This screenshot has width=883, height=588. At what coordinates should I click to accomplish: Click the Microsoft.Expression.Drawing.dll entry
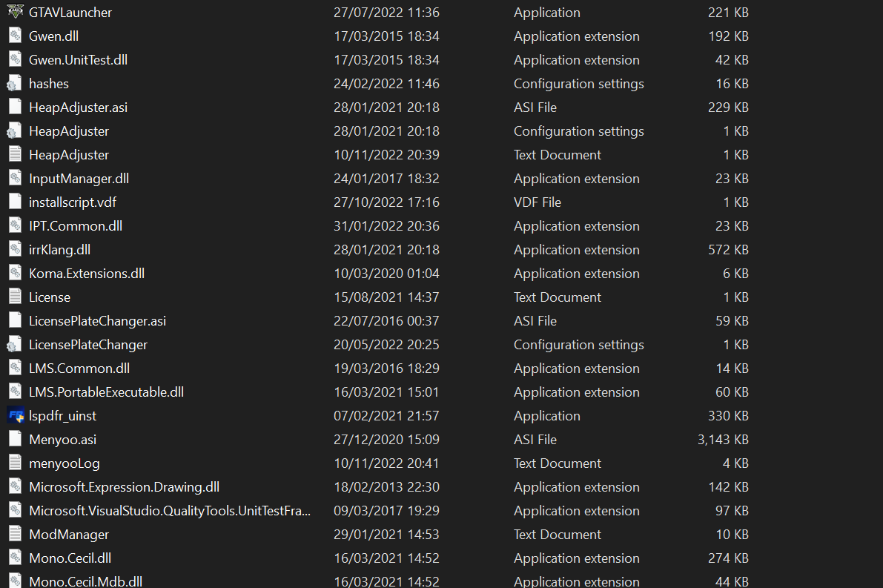[x=124, y=487]
